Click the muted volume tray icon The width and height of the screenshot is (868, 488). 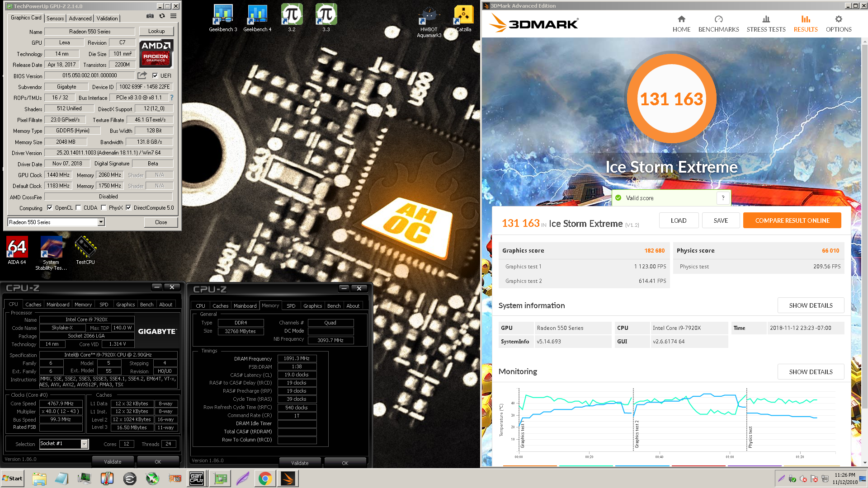tap(803, 479)
